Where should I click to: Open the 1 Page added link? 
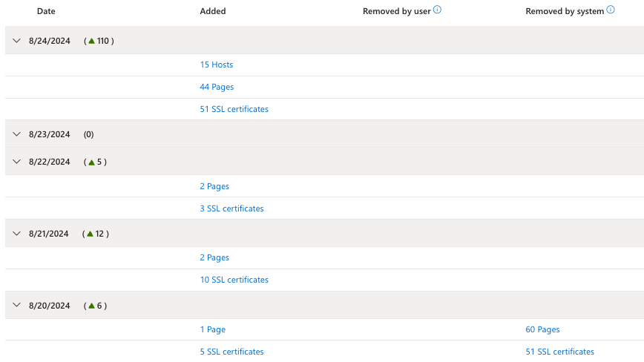click(212, 329)
